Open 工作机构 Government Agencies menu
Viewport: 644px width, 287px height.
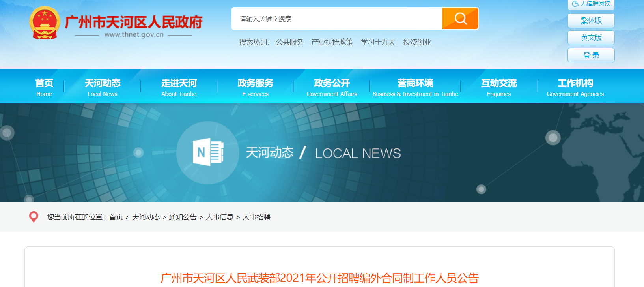575,87
